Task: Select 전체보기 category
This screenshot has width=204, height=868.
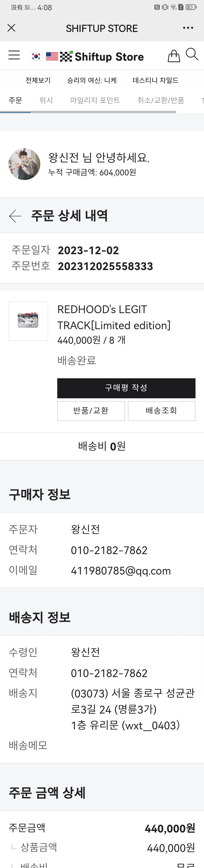Action: tap(38, 80)
